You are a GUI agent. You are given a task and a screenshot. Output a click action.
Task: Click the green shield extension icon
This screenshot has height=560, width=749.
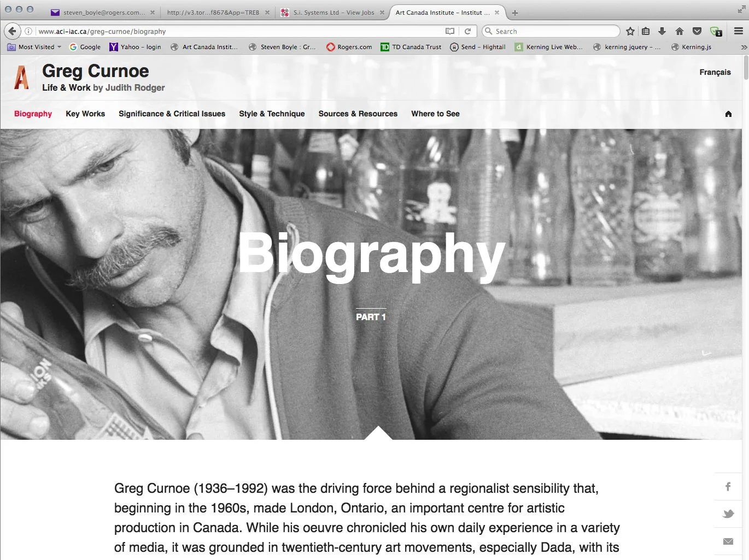[715, 31]
